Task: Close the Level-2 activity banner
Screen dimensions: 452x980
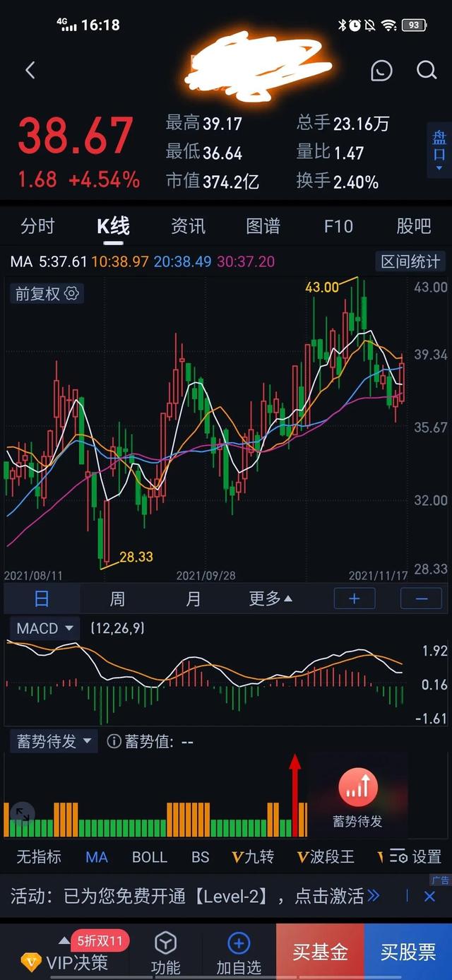Action: click(429, 896)
